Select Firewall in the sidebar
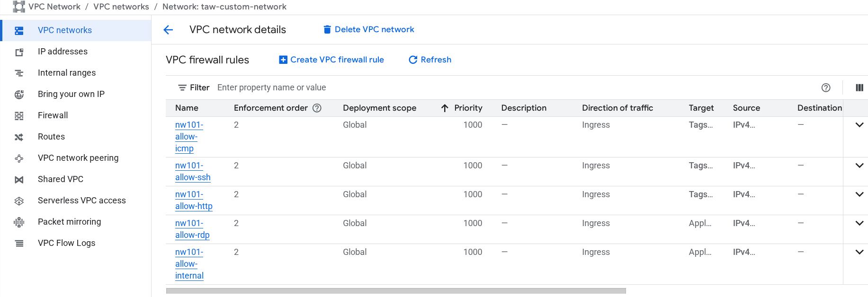Viewport: 868px width, 297px height. click(76, 115)
